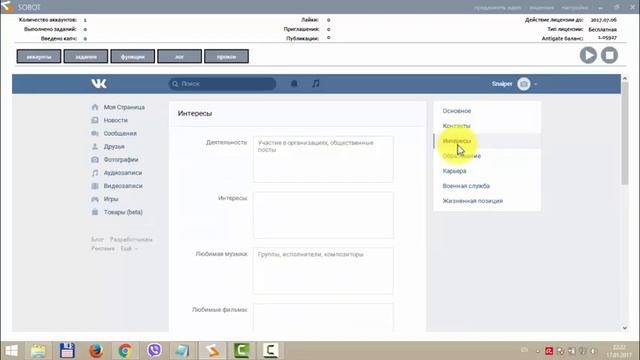
Task: Expand the account menu arrow beside avatar
Action: click(x=536, y=84)
